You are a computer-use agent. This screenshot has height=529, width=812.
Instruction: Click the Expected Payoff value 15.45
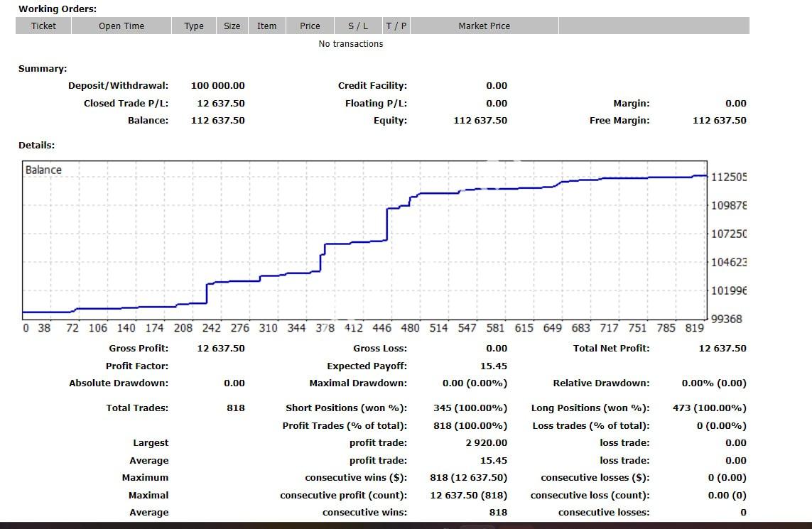coord(494,366)
